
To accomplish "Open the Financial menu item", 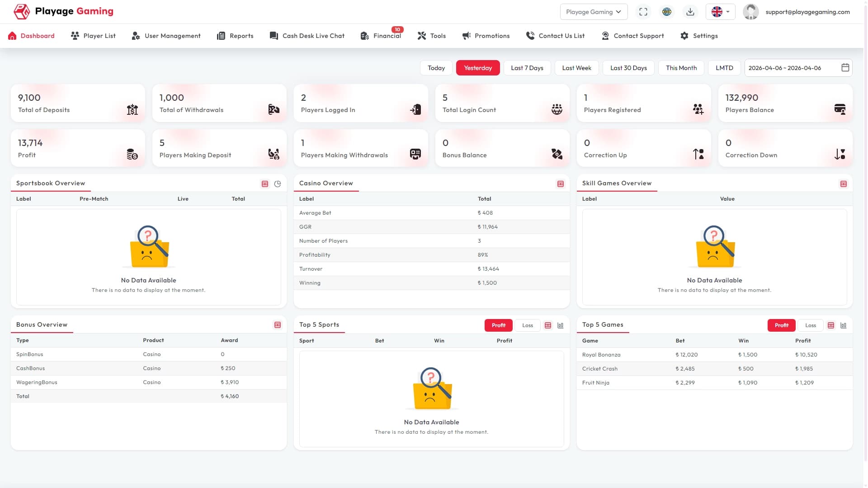I will (381, 36).
